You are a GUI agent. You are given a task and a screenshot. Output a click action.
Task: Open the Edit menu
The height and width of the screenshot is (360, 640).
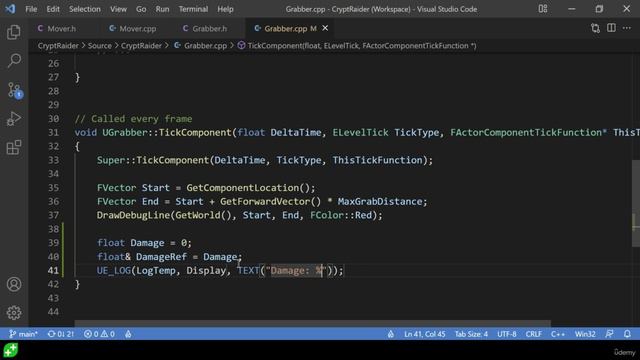(53, 9)
